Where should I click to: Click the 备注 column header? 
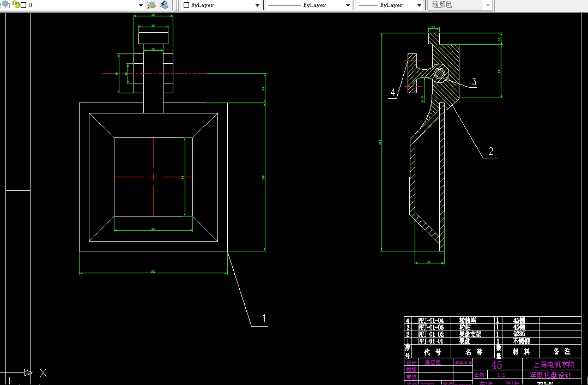tap(561, 352)
